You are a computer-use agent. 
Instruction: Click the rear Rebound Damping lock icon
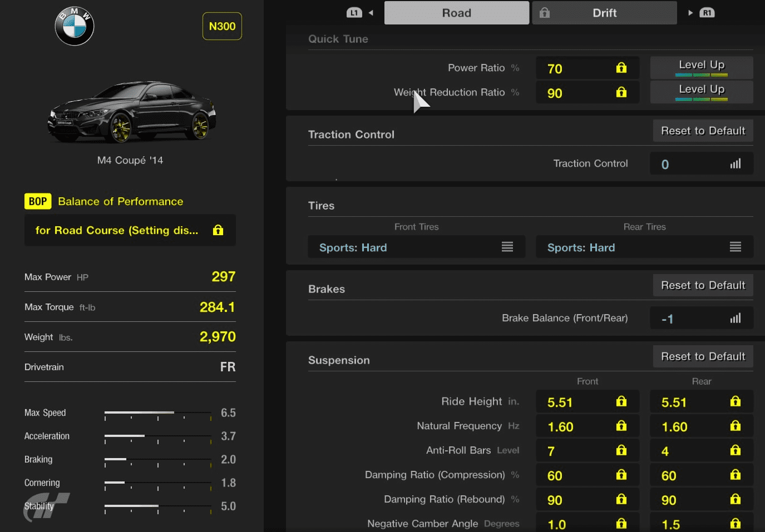736,499
